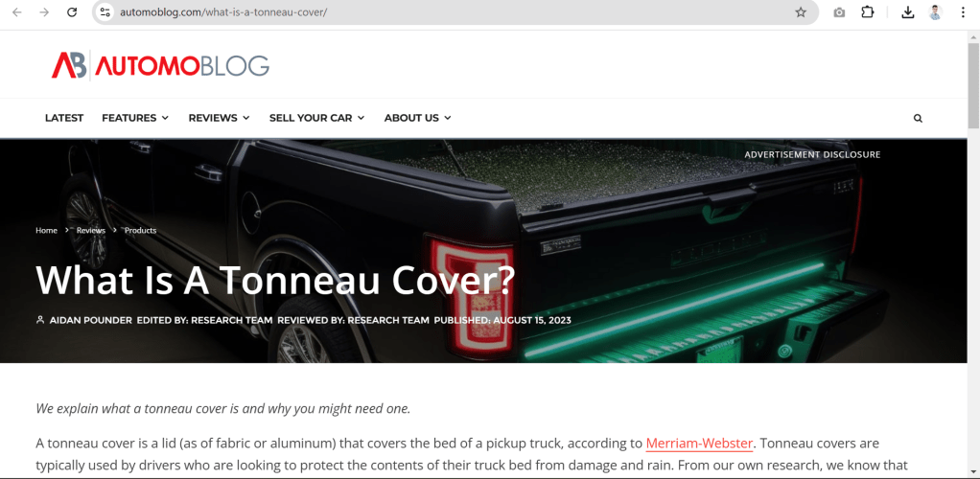The width and height of the screenshot is (980, 479).
Task: Expand the Reviews dropdown menu
Action: click(219, 118)
